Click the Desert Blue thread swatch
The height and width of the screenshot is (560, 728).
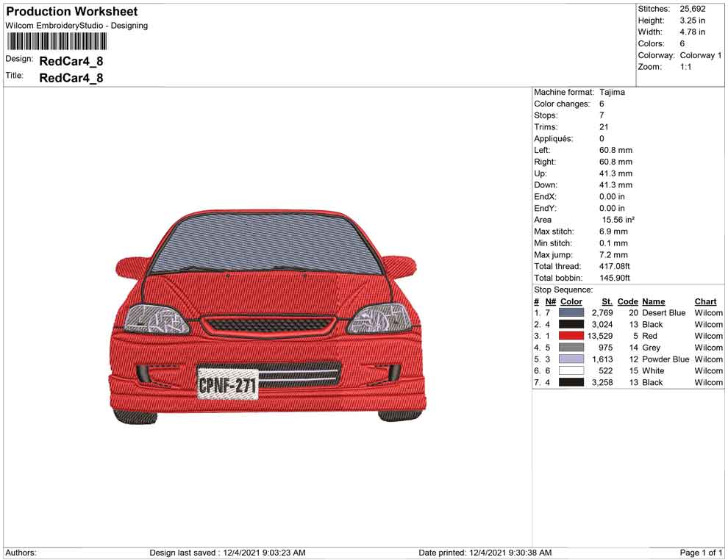click(x=572, y=312)
